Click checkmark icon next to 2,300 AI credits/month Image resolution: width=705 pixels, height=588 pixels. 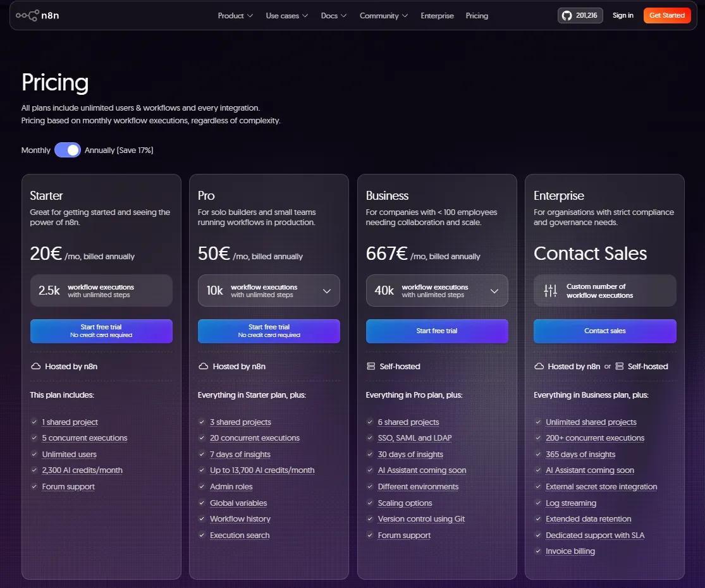34,470
